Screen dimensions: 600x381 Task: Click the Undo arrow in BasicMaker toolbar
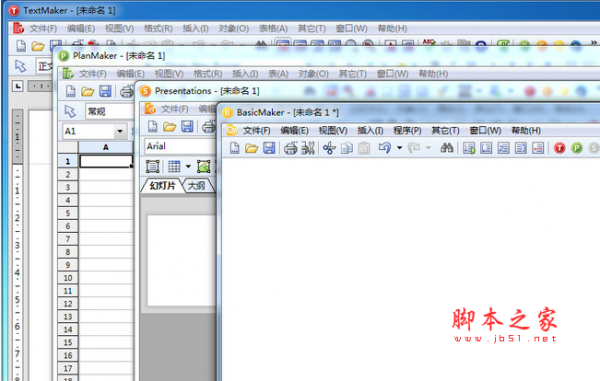click(x=385, y=148)
